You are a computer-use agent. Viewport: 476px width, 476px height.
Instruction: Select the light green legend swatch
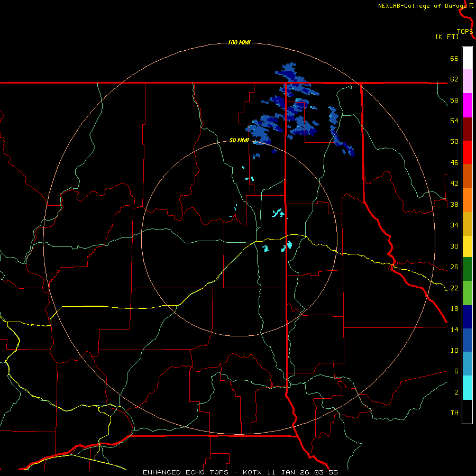coord(467,293)
